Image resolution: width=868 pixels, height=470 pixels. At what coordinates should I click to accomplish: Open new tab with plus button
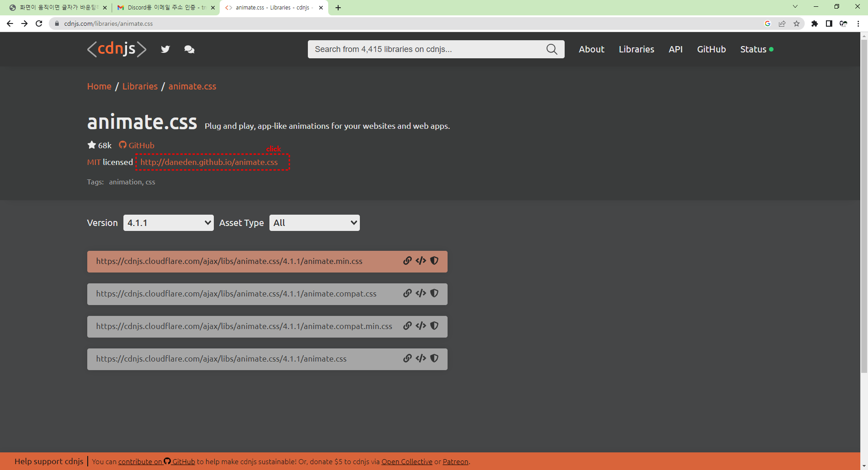(338, 8)
